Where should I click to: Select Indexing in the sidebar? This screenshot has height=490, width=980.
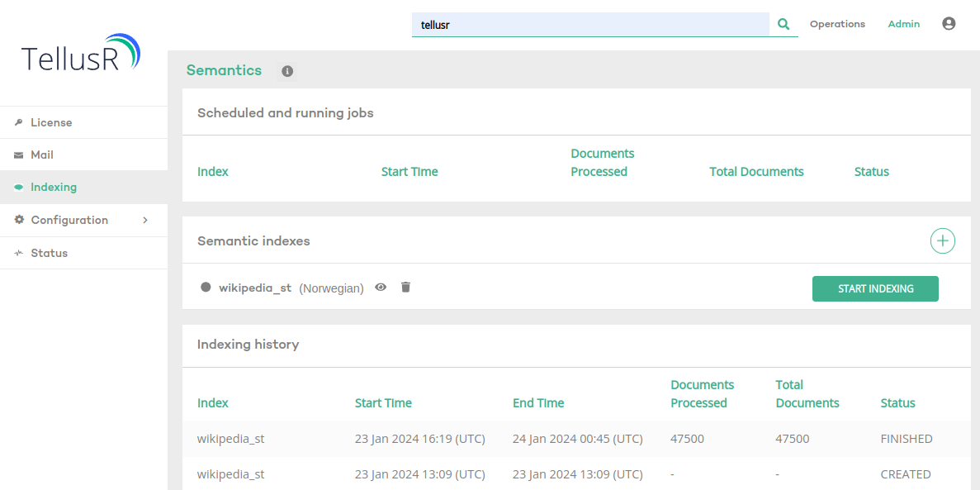click(x=54, y=188)
